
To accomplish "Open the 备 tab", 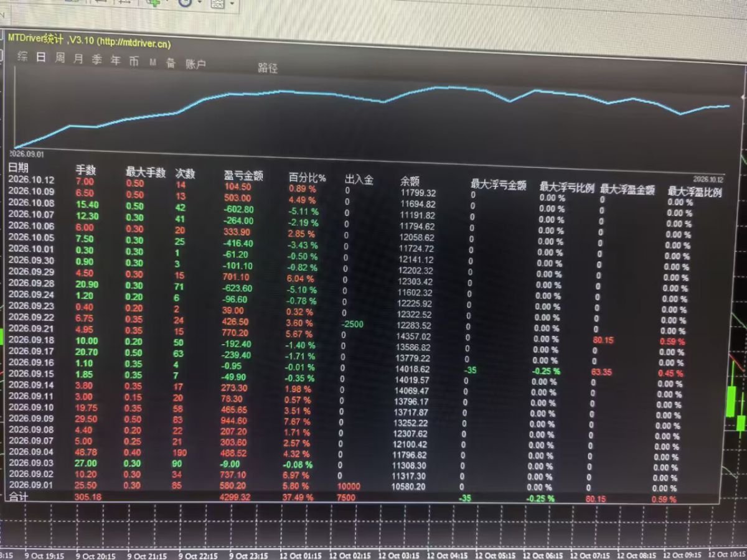I will [171, 63].
